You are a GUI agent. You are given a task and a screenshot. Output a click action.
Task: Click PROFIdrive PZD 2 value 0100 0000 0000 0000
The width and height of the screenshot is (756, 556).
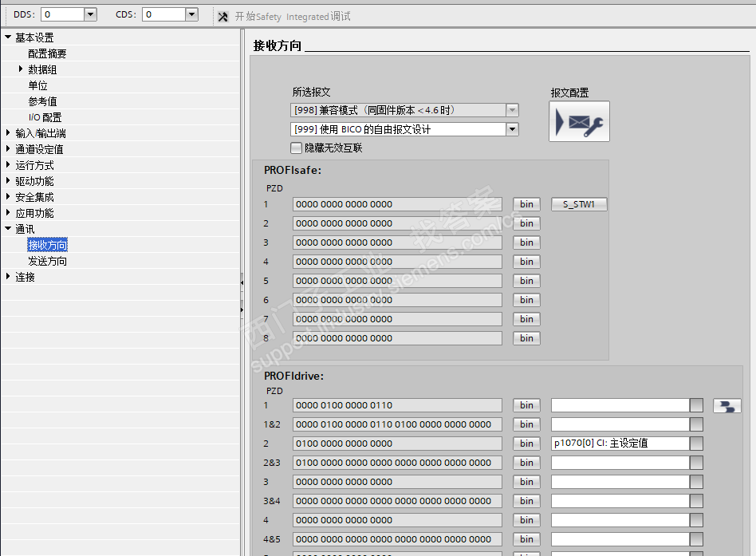[x=397, y=444]
